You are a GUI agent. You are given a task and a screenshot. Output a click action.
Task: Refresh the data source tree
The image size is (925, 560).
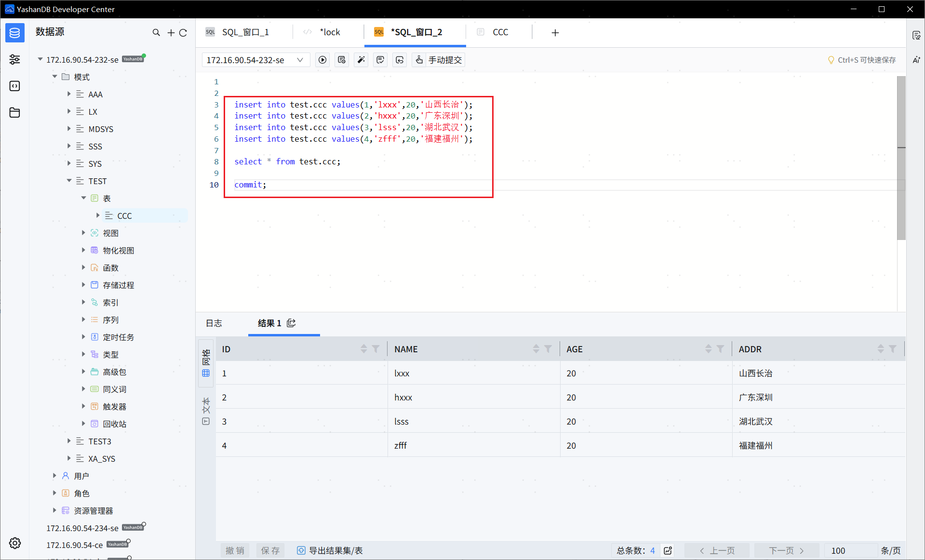click(x=183, y=33)
